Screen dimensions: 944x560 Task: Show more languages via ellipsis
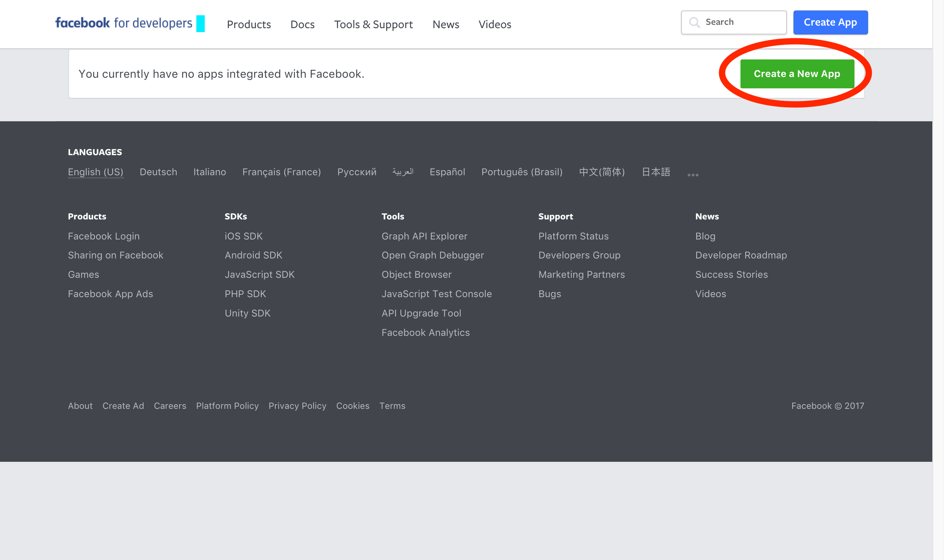[693, 175]
